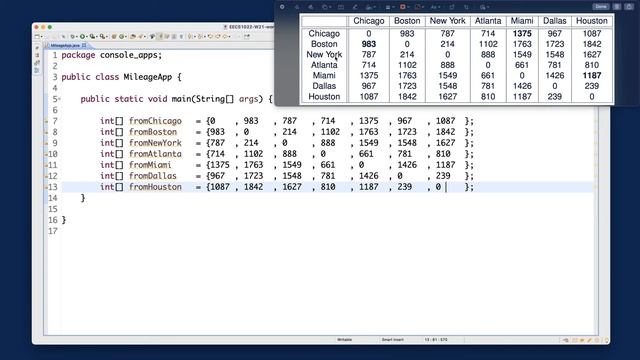Click the Sign signature tool in markup toolbar

tap(369, 7)
